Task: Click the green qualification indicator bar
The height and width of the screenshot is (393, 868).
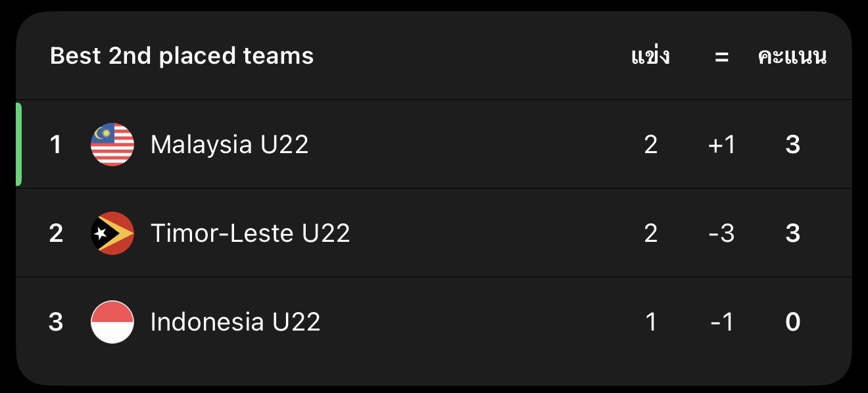Action: (18, 145)
